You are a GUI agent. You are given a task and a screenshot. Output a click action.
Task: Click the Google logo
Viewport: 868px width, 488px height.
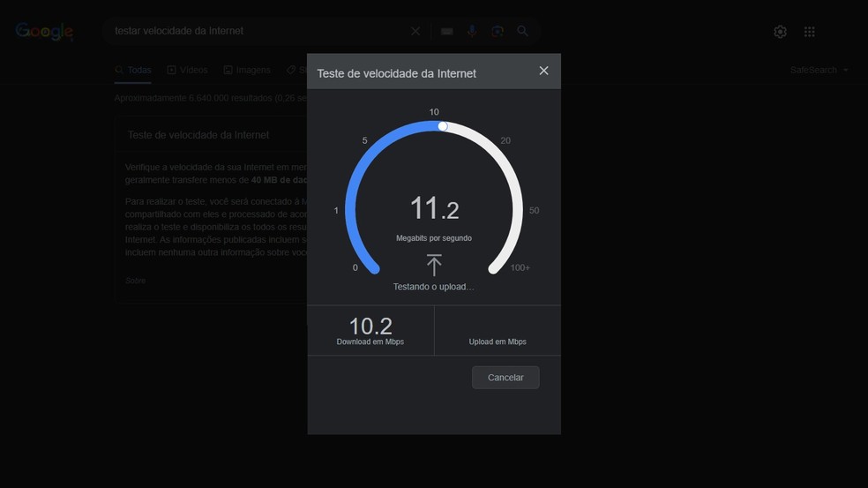[x=44, y=32]
